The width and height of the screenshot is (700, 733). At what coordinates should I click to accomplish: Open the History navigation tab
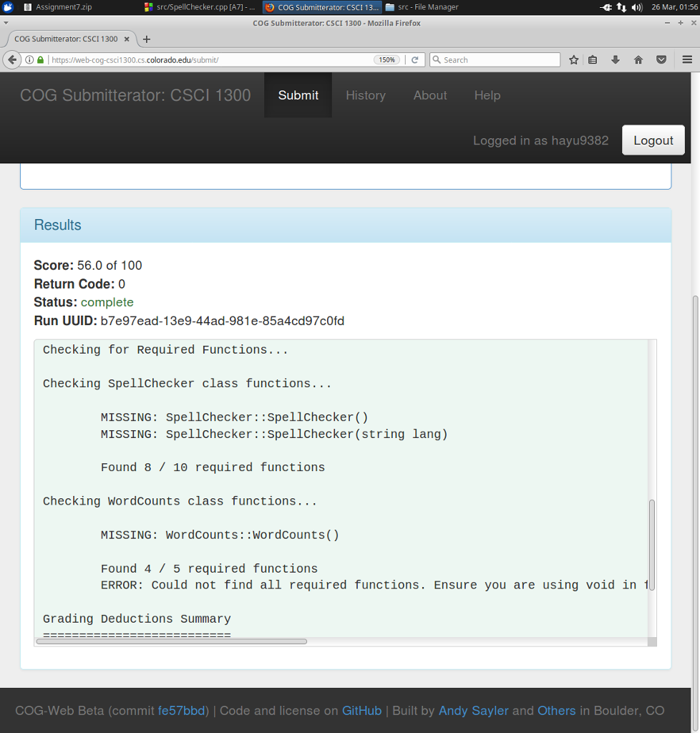[x=366, y=95]
